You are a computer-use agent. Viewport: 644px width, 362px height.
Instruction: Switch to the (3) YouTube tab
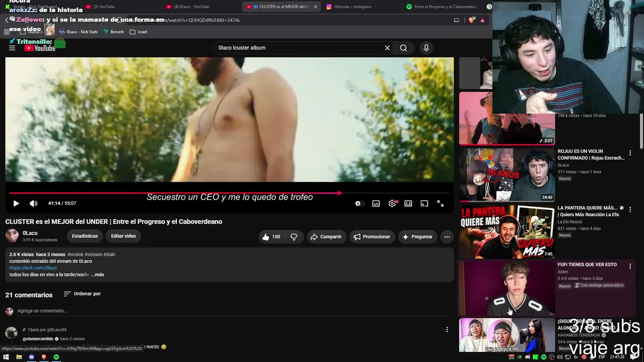click(x=121, y=7)
